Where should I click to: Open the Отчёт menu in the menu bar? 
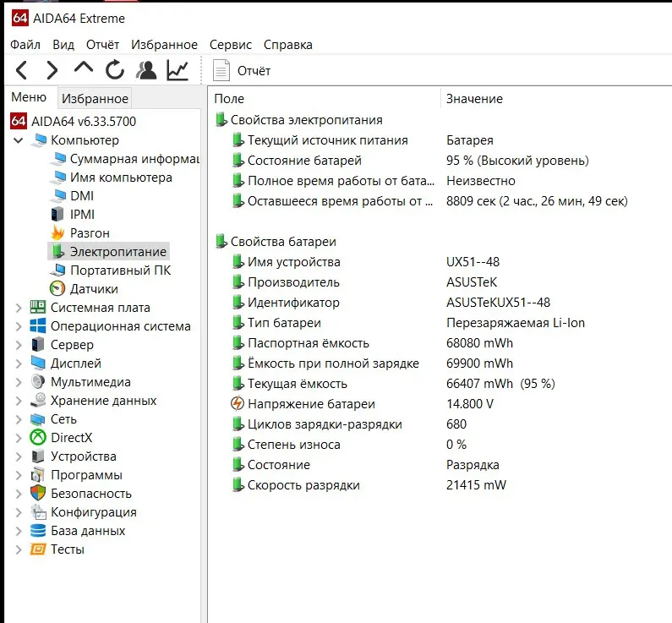tap(102, 45)
